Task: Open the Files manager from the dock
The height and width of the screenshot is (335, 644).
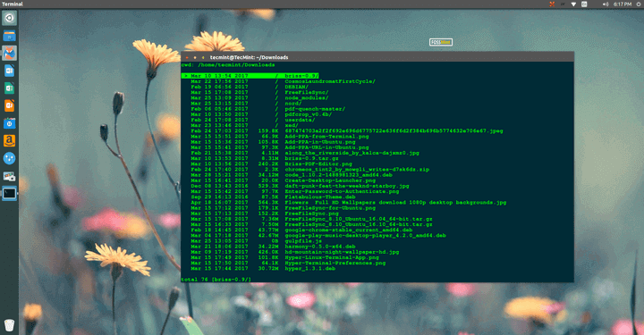Action: pos(9,36)
